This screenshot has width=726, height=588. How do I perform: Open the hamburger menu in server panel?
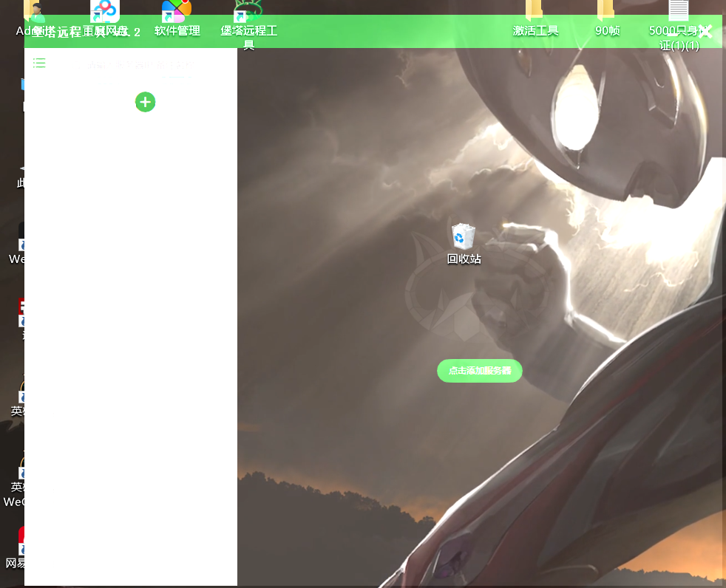pos(39,64)
